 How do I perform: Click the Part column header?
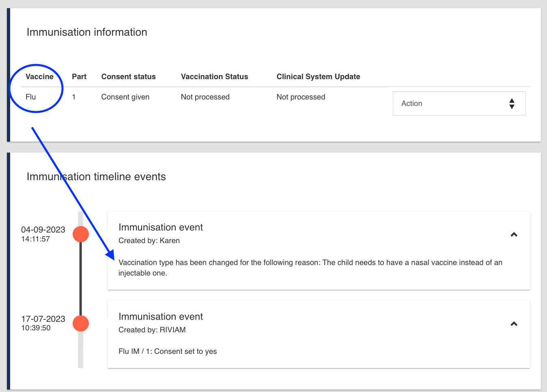click(79, 77)
